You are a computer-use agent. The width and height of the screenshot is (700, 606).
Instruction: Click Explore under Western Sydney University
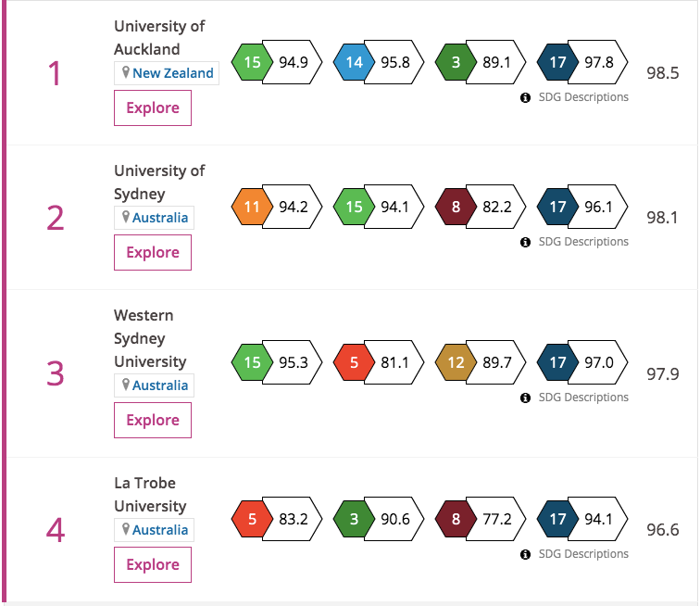(x=153, y=420)
